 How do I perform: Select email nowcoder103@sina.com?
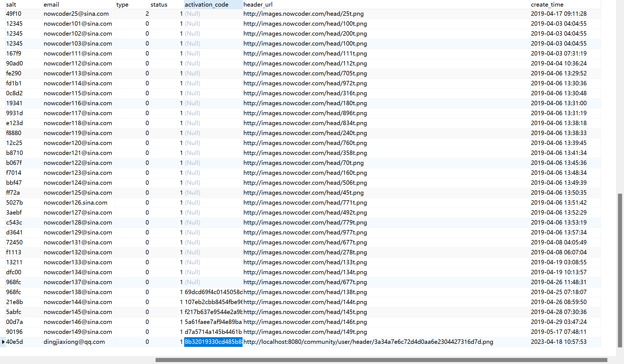pos(79,44)
